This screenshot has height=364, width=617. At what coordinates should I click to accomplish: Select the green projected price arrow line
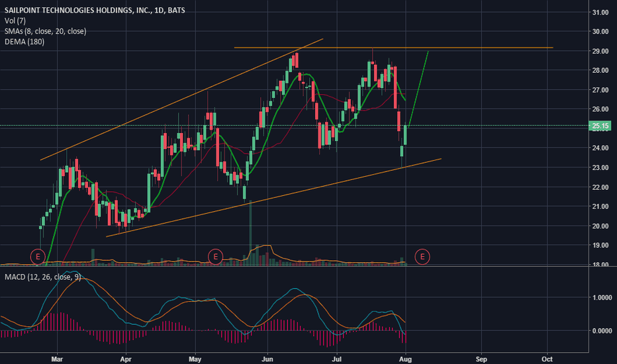click(418, 89)
